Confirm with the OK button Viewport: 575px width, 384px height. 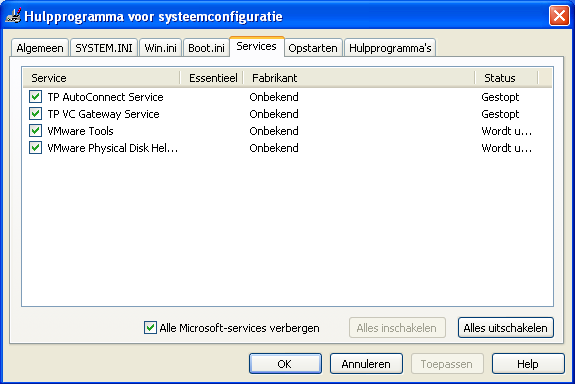point(285,363)
